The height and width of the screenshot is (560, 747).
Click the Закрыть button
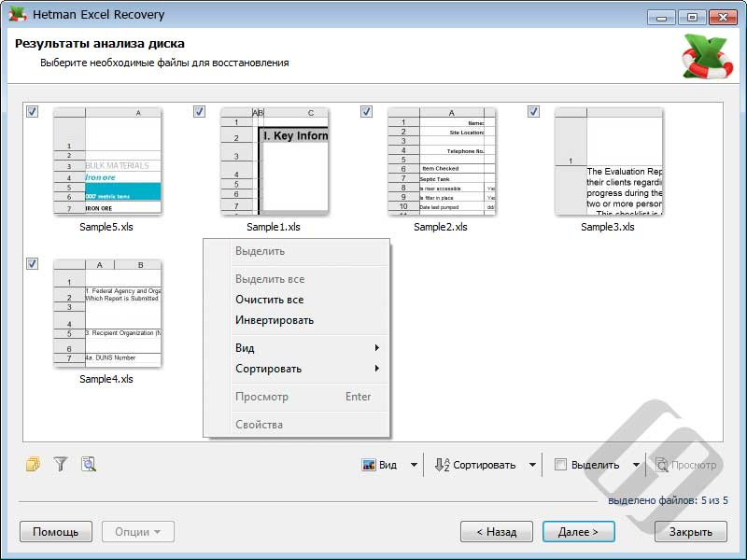691,531
